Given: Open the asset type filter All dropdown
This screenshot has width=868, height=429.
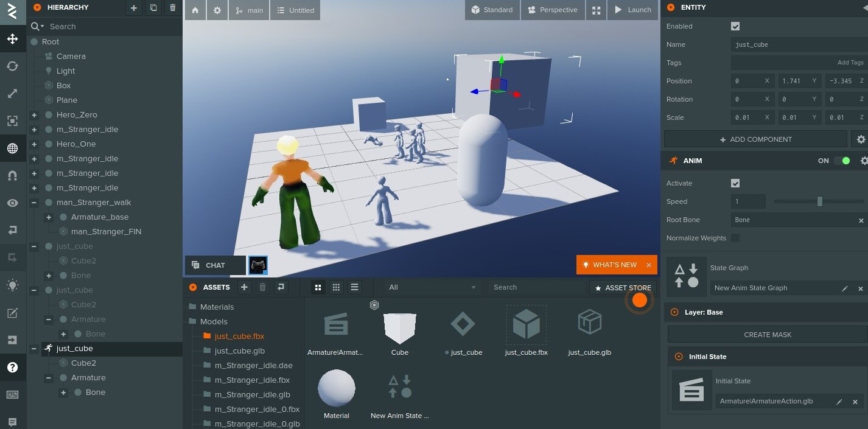Looking at the screenshot, I should point(433,287).
